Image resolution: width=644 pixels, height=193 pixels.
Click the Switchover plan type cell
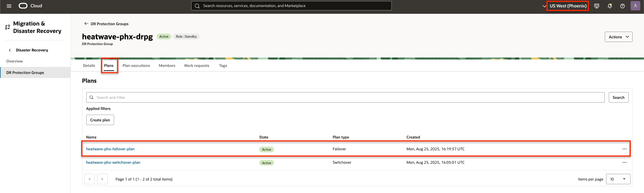click(342, 162)
